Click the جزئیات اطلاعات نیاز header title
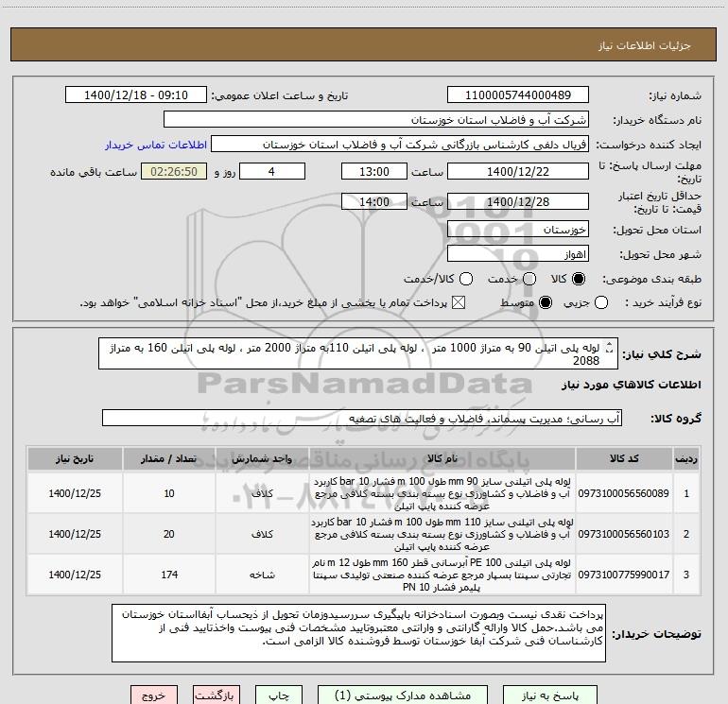Screen dimensions: 728x704 pyautogui.click(x=645, y=45)
